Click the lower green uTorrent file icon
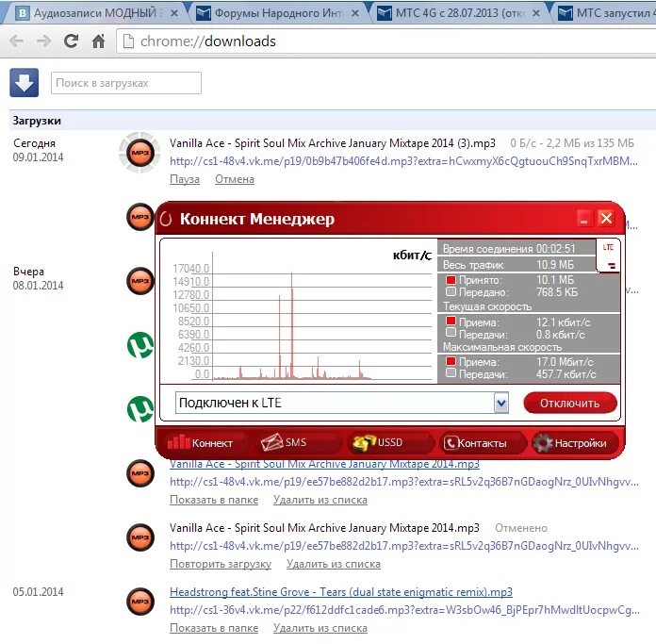 tap(140, 409)
